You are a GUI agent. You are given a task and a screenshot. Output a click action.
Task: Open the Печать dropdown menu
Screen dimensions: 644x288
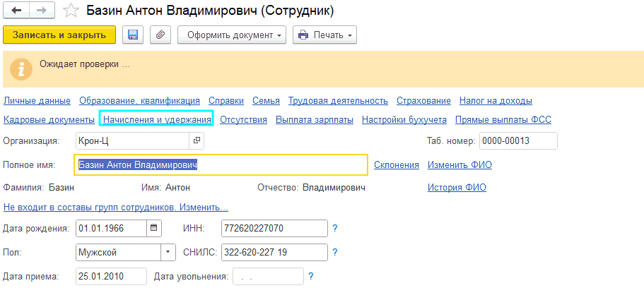[324, 35]
